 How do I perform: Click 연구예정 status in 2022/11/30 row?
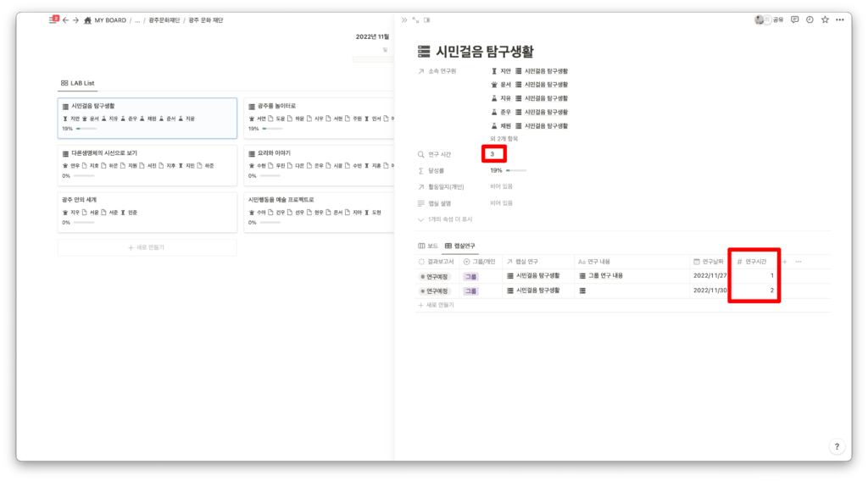coord(435,290)
